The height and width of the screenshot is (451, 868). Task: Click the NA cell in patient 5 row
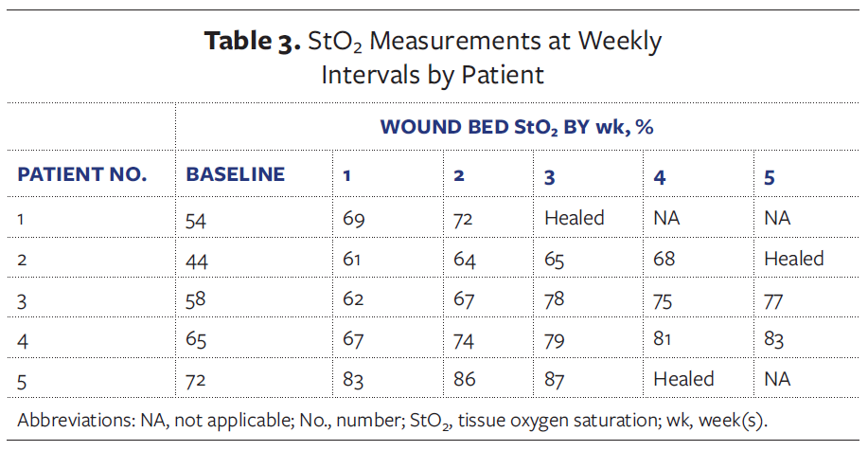click(777, 379)
